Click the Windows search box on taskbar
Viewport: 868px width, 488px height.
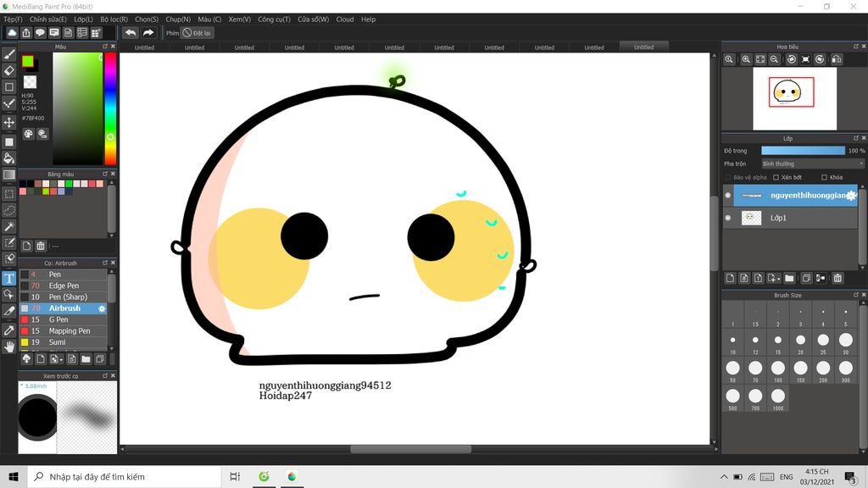coord(125,476)
